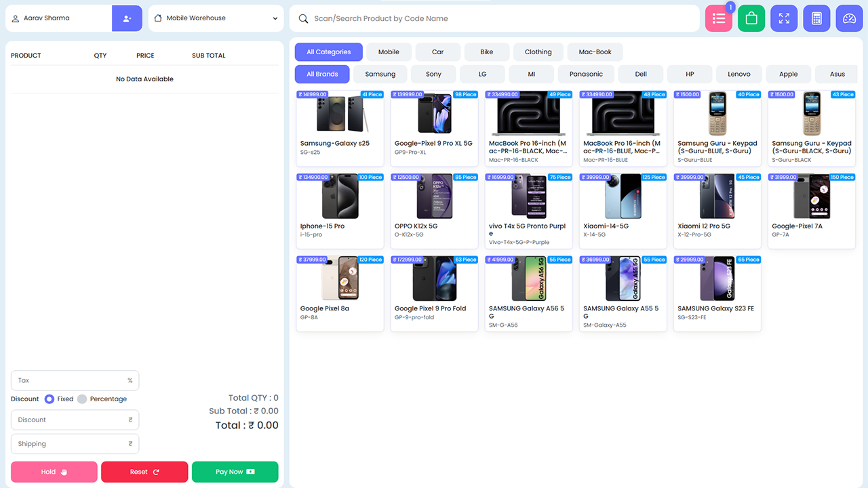Open the calculator icon
868x488 pixels.
pyautogui.click(x=816, y=18)
